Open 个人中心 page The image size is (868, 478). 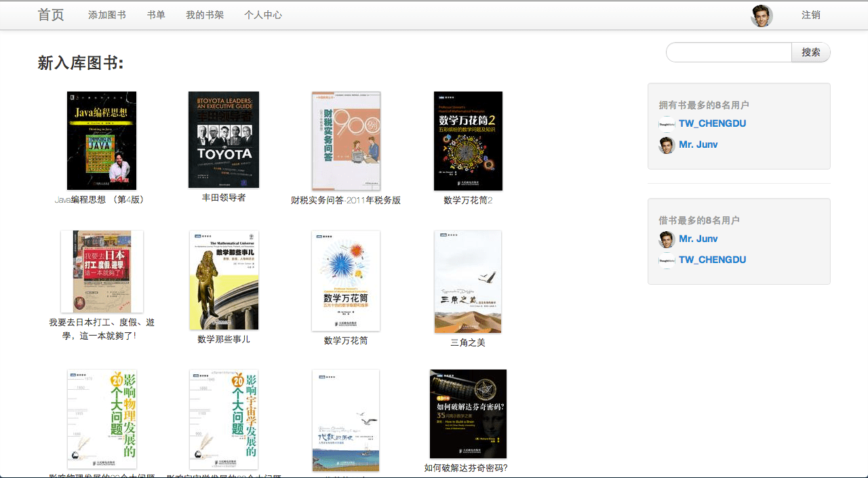coord(263,15)
